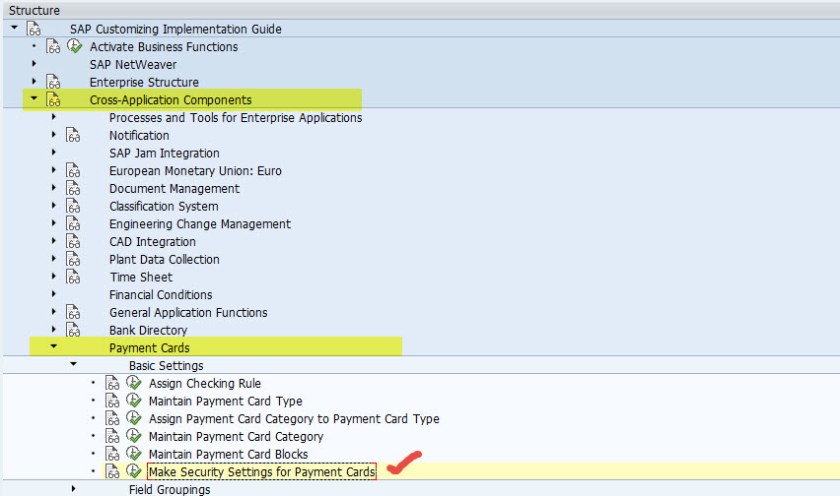The image size is (840, 496).
Task: Expand the Field Groupings node
Action: (x=73, y=489)
